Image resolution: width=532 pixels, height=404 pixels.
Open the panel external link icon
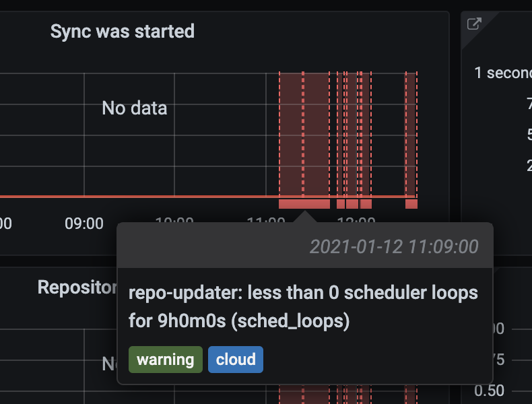point(474,24)
